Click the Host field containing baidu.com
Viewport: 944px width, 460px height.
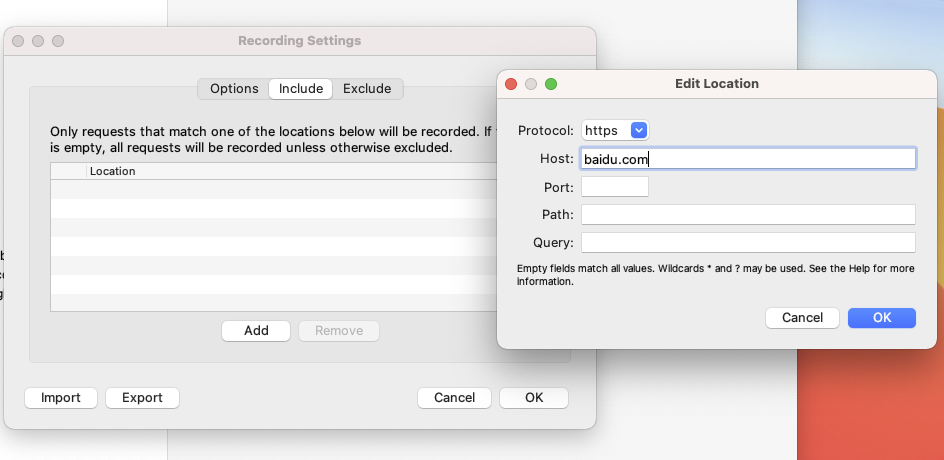(748, 159)
